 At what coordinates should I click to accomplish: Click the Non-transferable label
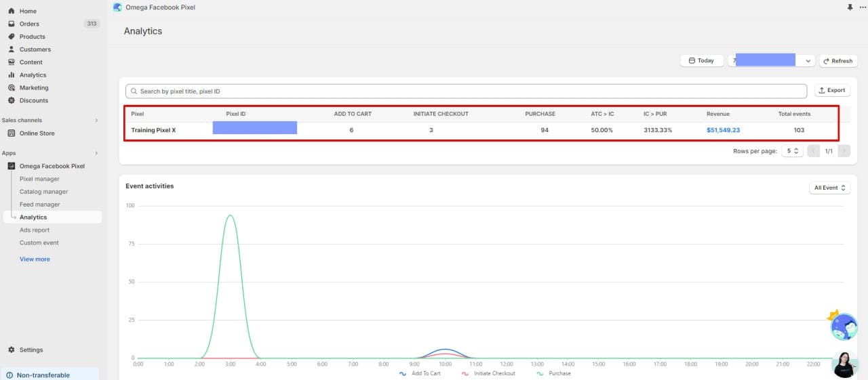(x=43, y=375)
